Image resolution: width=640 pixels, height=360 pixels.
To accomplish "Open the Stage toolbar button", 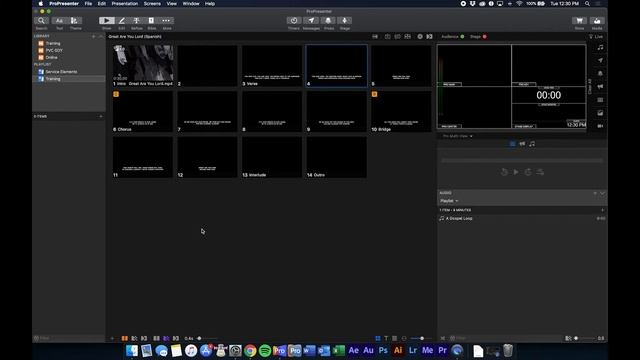I will pos(345,20).
